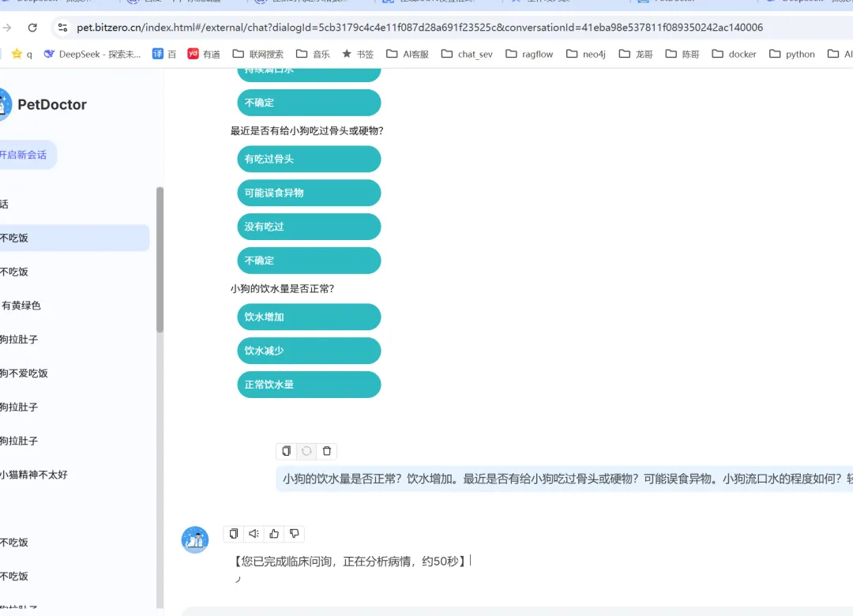Image resolution: width=853 pixels, height=616 pixels.
Task: Open the docker bookmark folder
Action: click(x=734, y=54)
